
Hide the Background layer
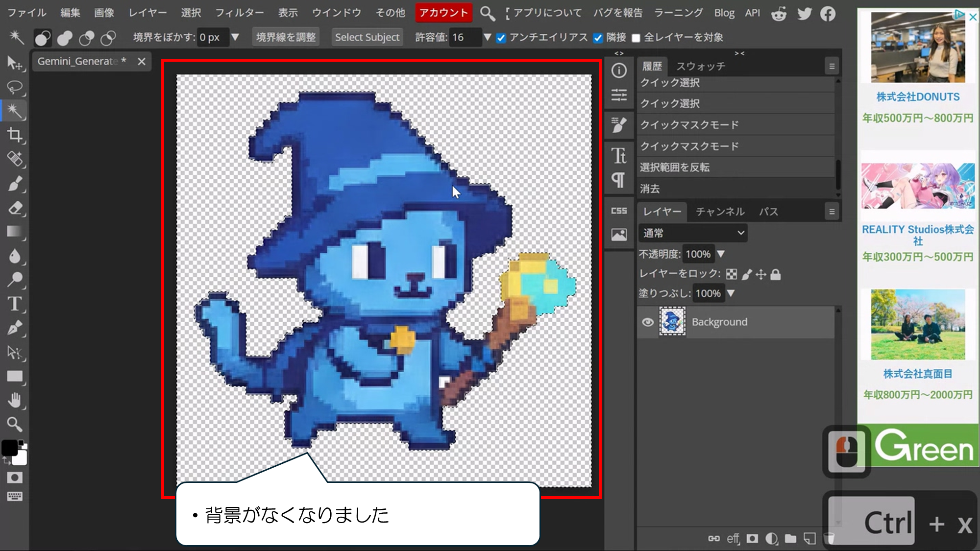647,322
